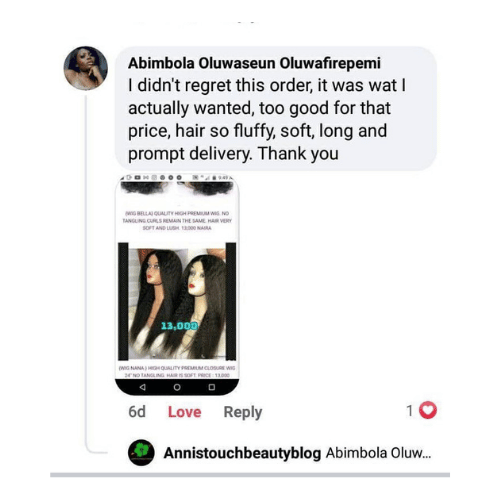The image size is (500, 500).
Task: Expand the truncated reply mentioning Abimbola Oluw...
Action: pyautogui.click(x=378, y=453)
